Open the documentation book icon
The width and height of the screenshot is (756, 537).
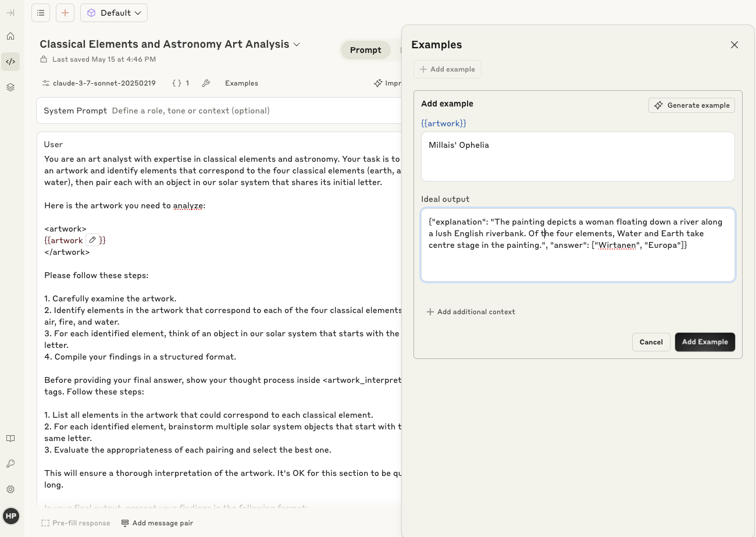(x=10, y=439)
